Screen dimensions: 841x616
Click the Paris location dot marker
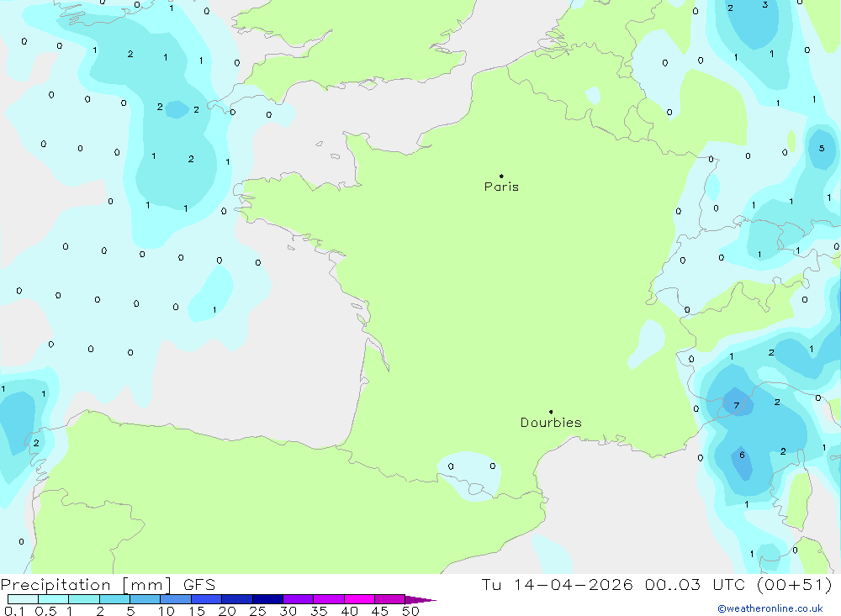point(501,176)
